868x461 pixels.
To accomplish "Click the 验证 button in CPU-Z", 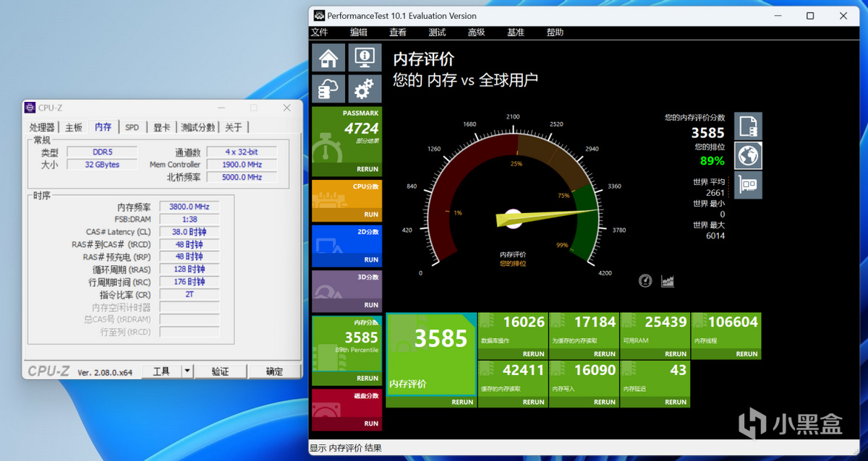I will 220,371.
